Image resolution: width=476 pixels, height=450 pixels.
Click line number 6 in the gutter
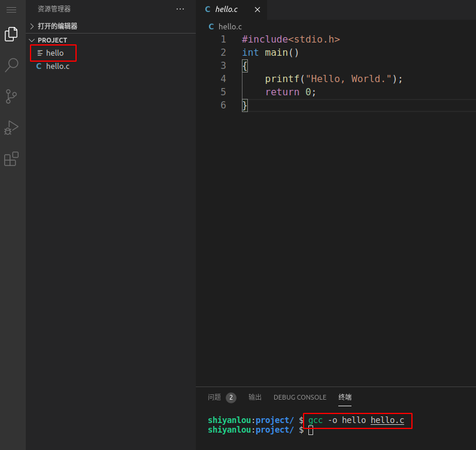[x=223, y=105]
